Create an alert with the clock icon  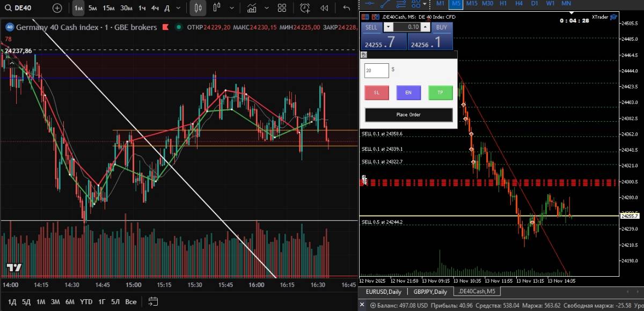[305, 8]
